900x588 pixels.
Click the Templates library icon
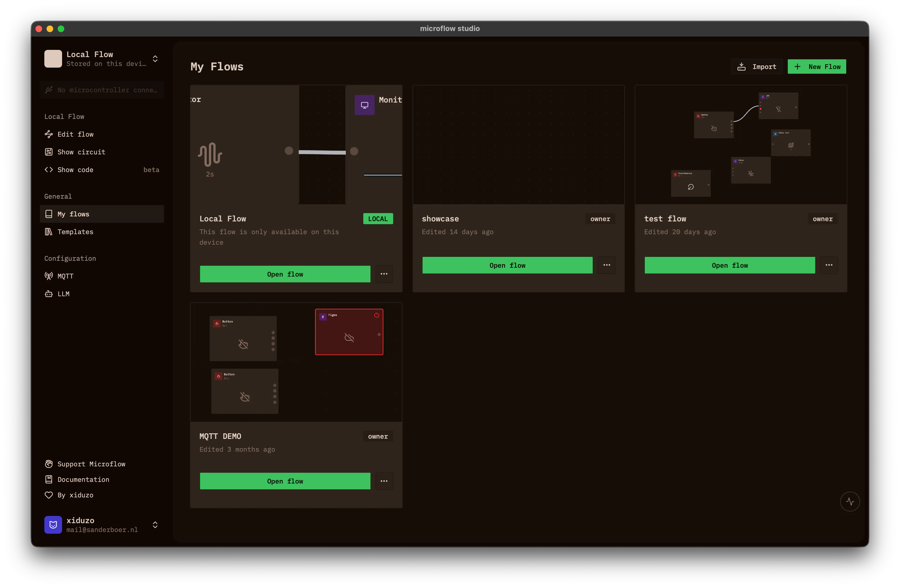coord(49,232)
